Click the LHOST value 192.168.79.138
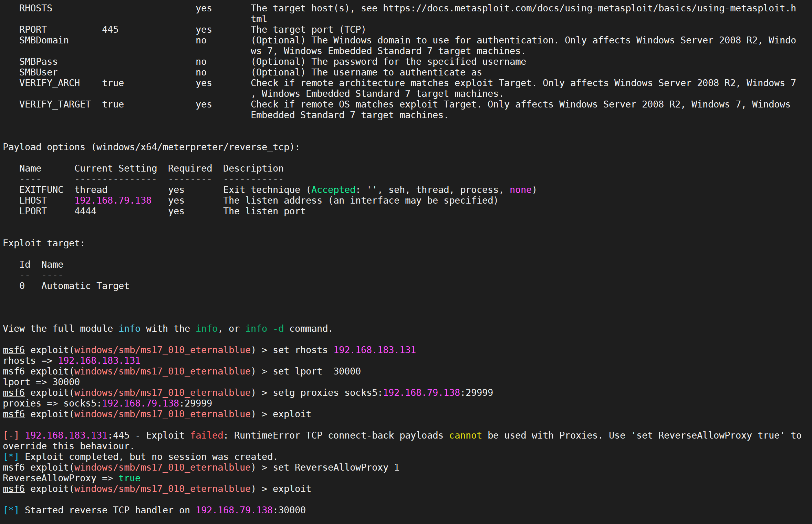 [113, 201]
